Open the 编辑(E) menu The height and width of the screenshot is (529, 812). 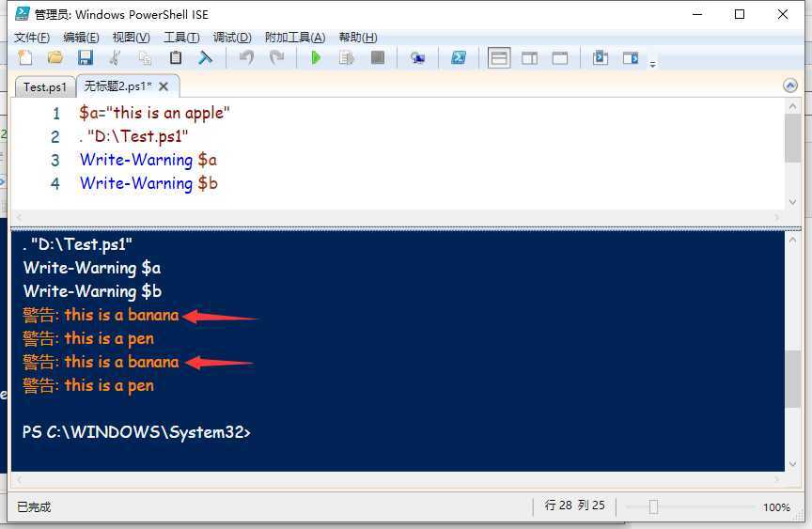[82, 38]
